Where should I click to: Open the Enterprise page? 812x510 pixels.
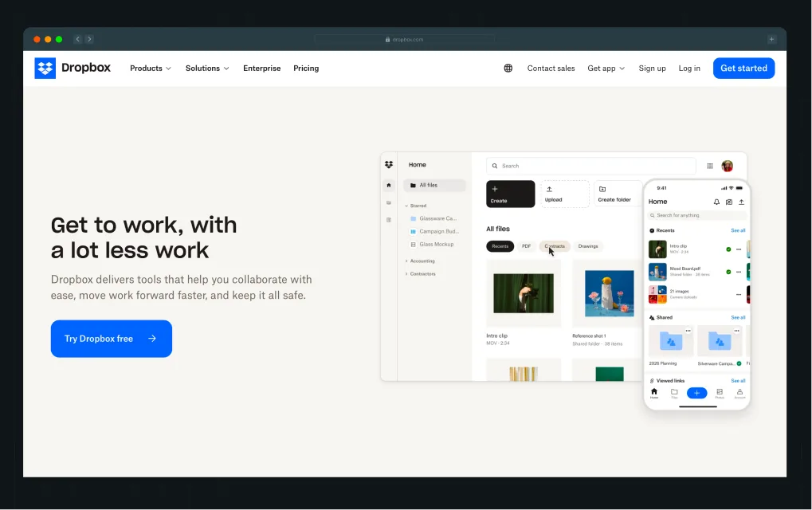[262, 69]
